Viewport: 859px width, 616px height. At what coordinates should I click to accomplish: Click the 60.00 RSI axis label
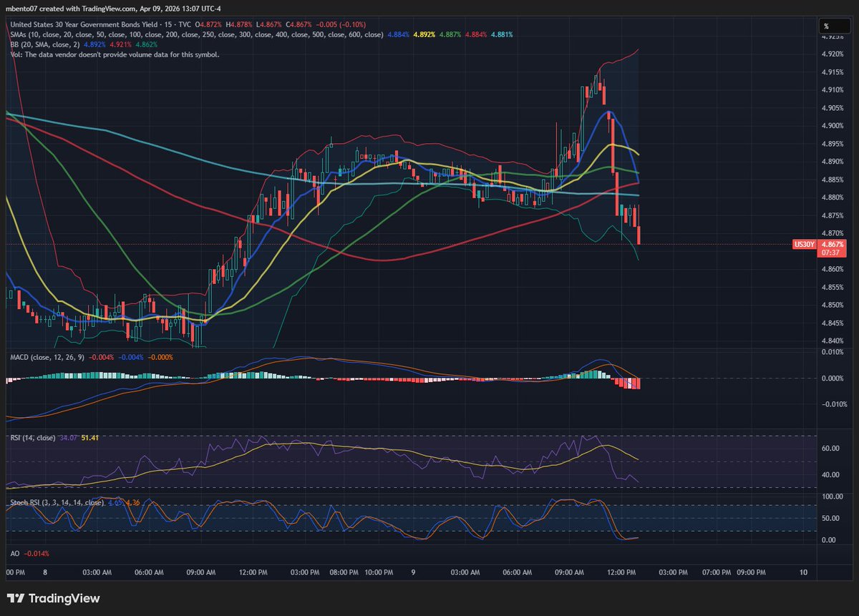coord(830,449)
